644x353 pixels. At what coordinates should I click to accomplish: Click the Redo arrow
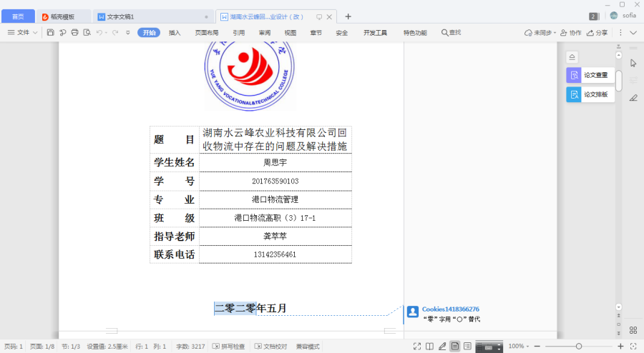tap(115, 32)
